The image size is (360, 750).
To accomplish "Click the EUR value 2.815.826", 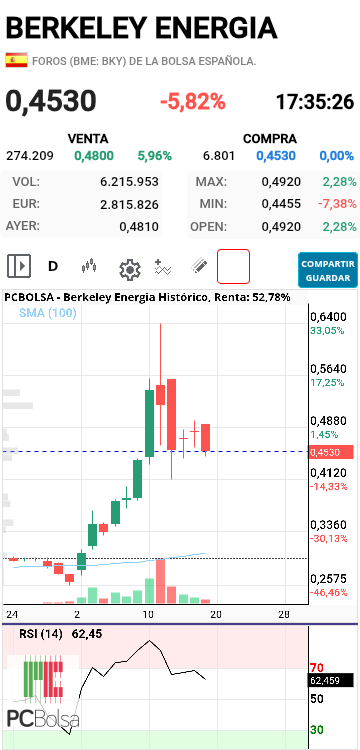I will [129, 205].
